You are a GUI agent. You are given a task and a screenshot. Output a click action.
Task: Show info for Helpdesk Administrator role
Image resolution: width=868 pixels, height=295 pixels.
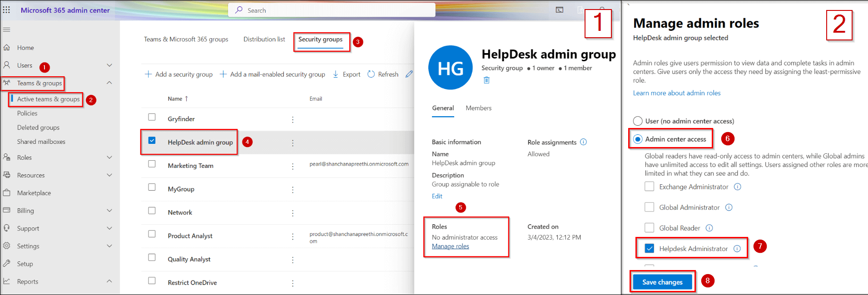(x=737, y=249)
